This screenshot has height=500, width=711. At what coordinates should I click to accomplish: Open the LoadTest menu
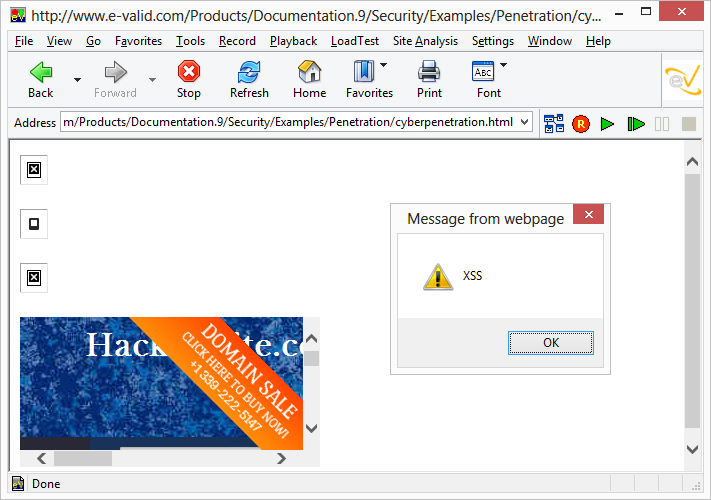point(355,41)
